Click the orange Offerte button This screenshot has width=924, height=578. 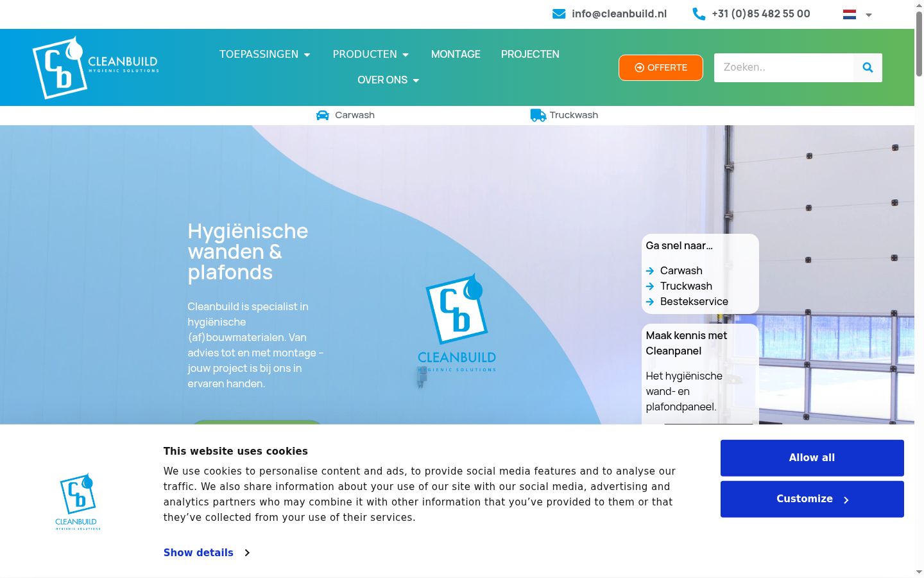(661, 67)
